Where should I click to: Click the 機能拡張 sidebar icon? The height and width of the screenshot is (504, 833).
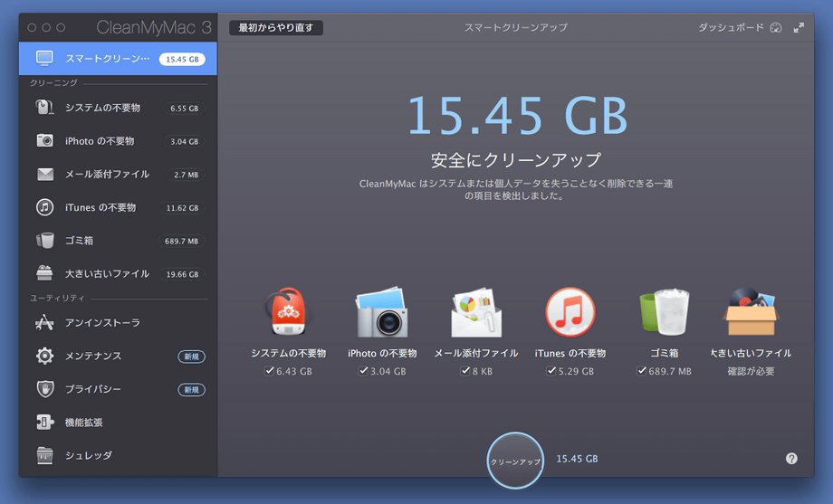44,423
